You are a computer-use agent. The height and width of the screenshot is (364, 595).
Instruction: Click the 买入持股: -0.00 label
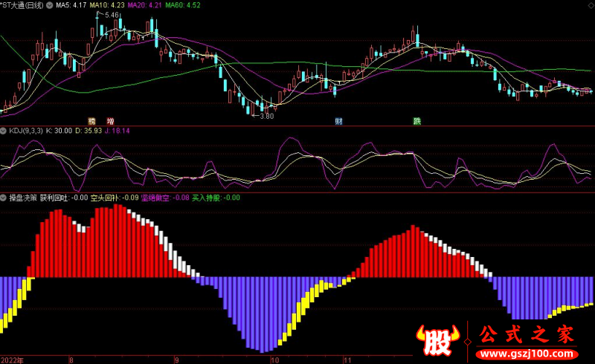(x=216, y=198)
